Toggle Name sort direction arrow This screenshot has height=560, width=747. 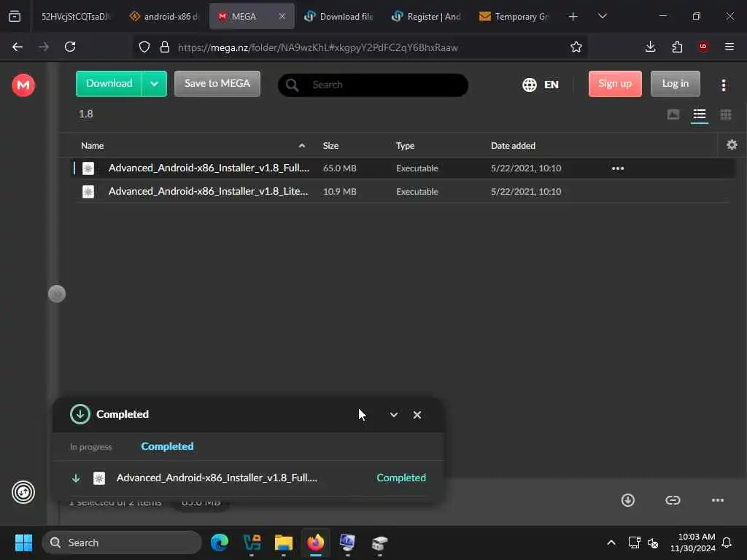click(301, 146)
